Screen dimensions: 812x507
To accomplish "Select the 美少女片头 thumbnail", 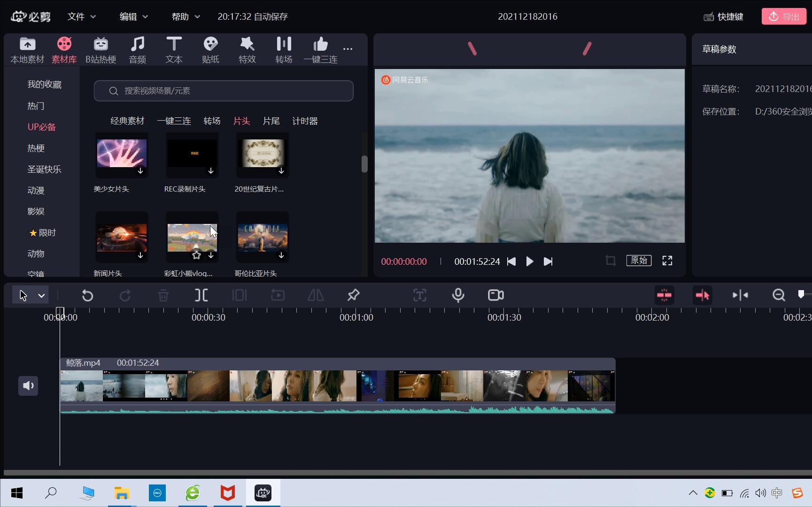I will (x=122, y=154).
